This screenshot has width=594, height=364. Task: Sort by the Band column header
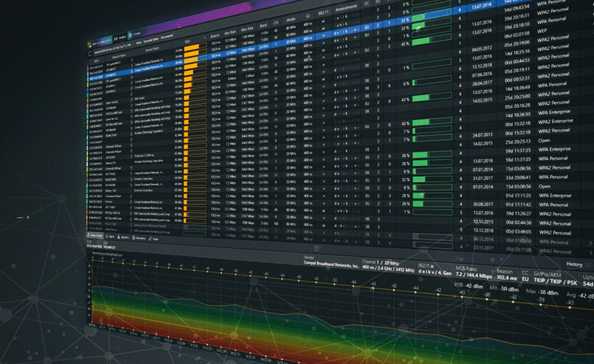263,25
